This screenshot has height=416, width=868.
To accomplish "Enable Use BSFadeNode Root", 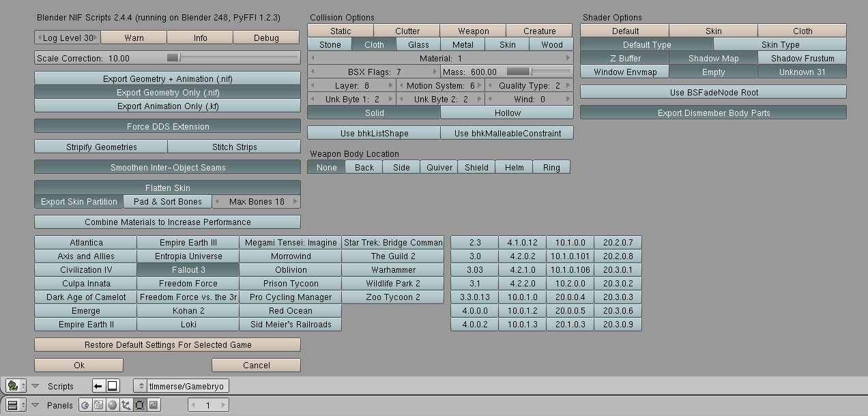I will click(x=713, y=92).
